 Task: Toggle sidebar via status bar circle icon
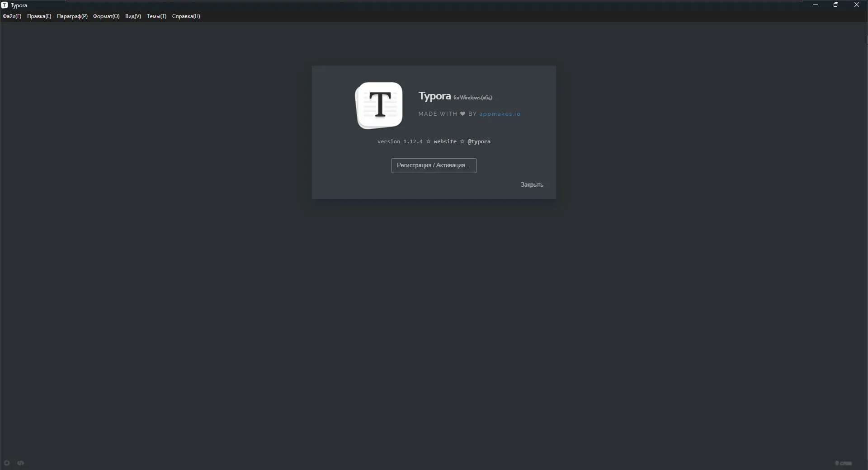click(x=7, y=463)
